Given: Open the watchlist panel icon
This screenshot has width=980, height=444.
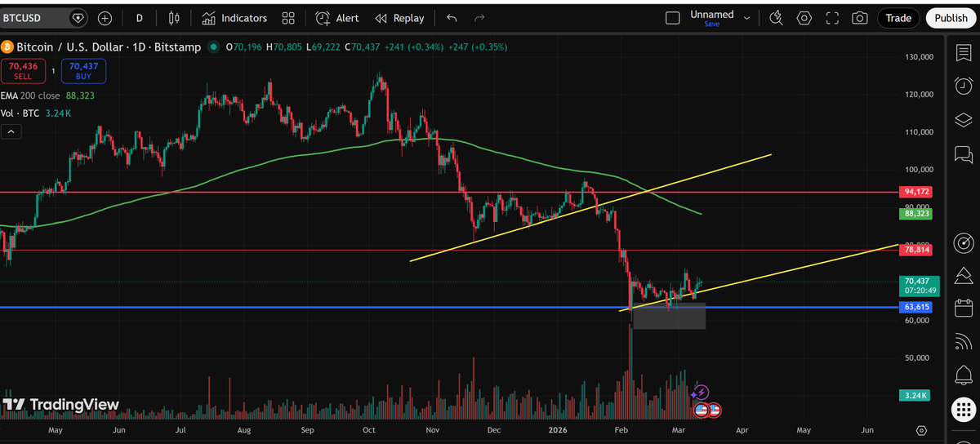Looking at the screenshot, I should [963, 53].
